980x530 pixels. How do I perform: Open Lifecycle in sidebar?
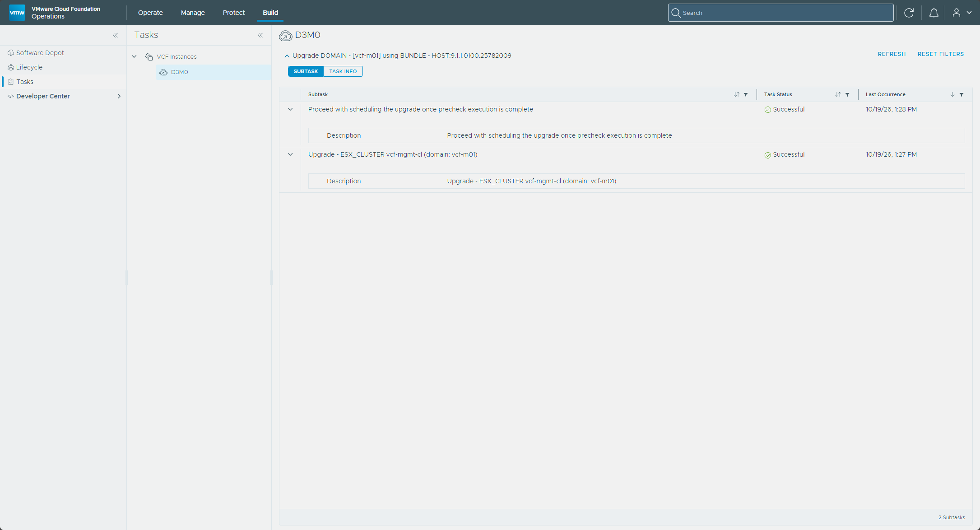29,67
